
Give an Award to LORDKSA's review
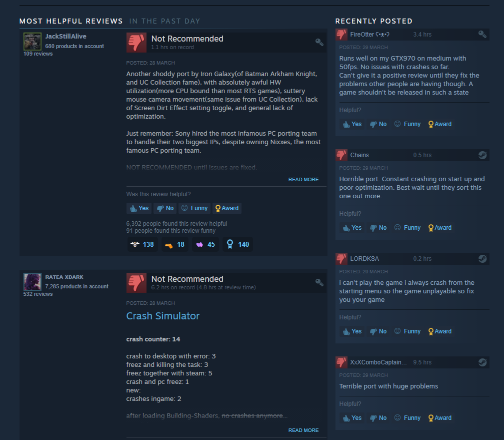tap(440, 331)
